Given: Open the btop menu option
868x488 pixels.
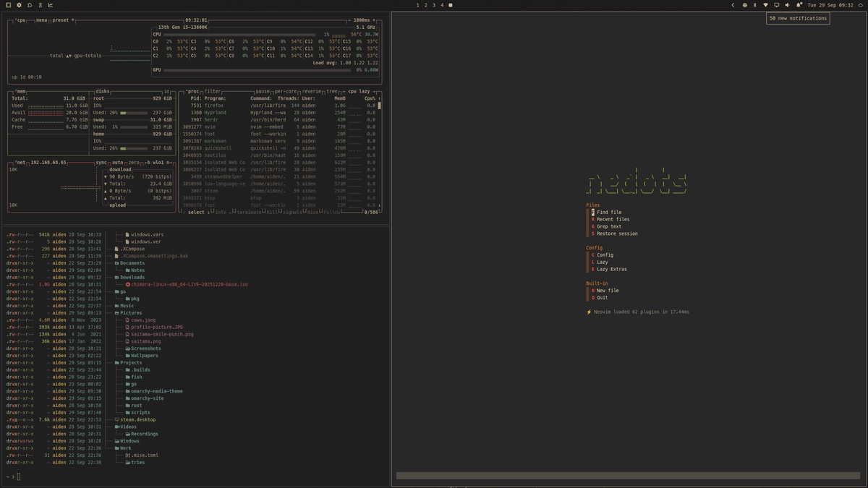Looking at the screenshot, I should coord(41,20).
